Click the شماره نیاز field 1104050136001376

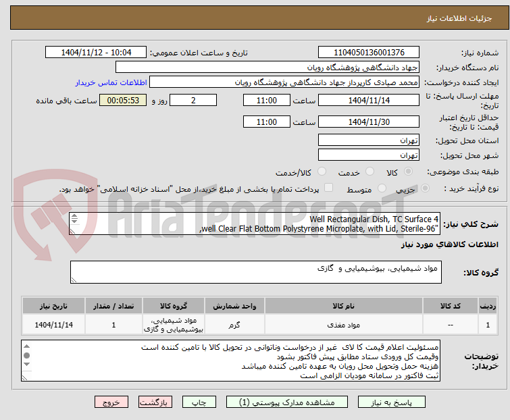click(369, 53)
